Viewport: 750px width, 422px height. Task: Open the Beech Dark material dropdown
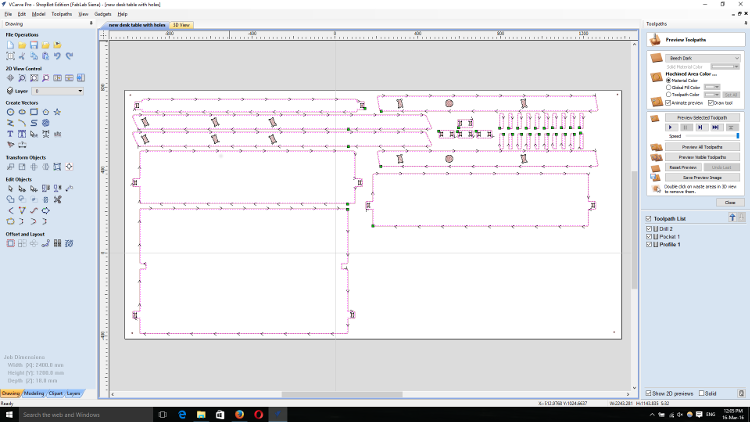click(x=702, y=58)
